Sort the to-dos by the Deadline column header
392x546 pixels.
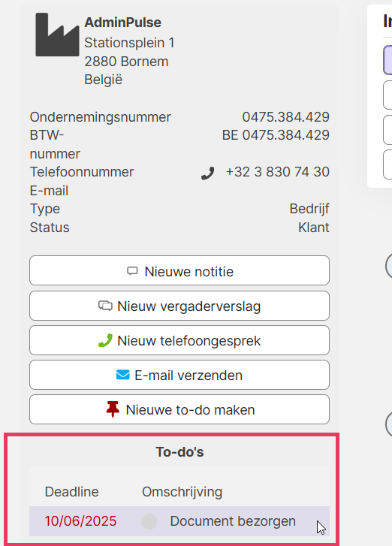coord(71,492)
